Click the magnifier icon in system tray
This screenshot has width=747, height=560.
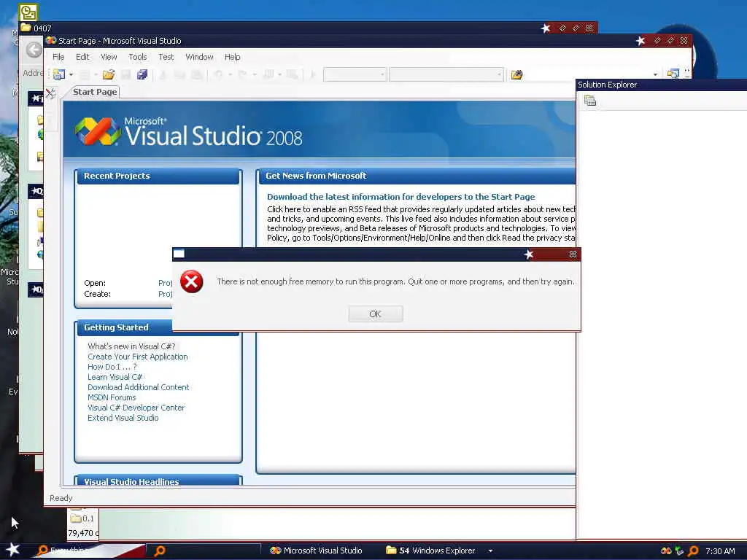(x=694, y=551)
